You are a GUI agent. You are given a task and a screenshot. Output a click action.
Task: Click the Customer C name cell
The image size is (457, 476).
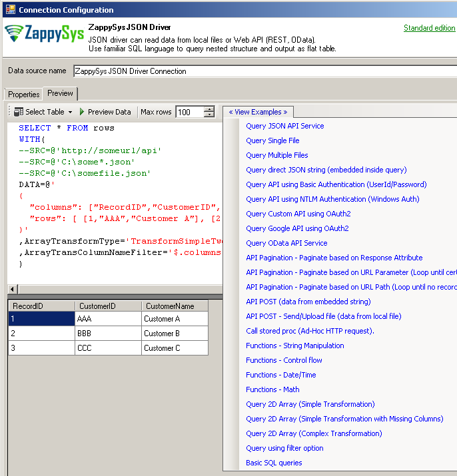[175, 348]
